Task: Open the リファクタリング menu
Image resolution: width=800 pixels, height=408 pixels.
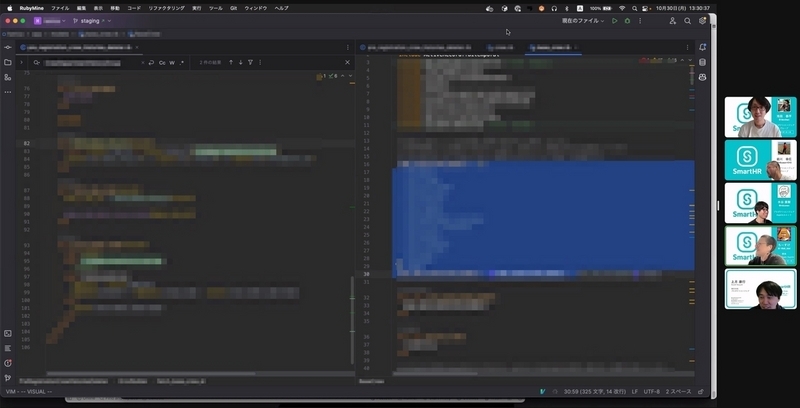Action: point(166,8)
